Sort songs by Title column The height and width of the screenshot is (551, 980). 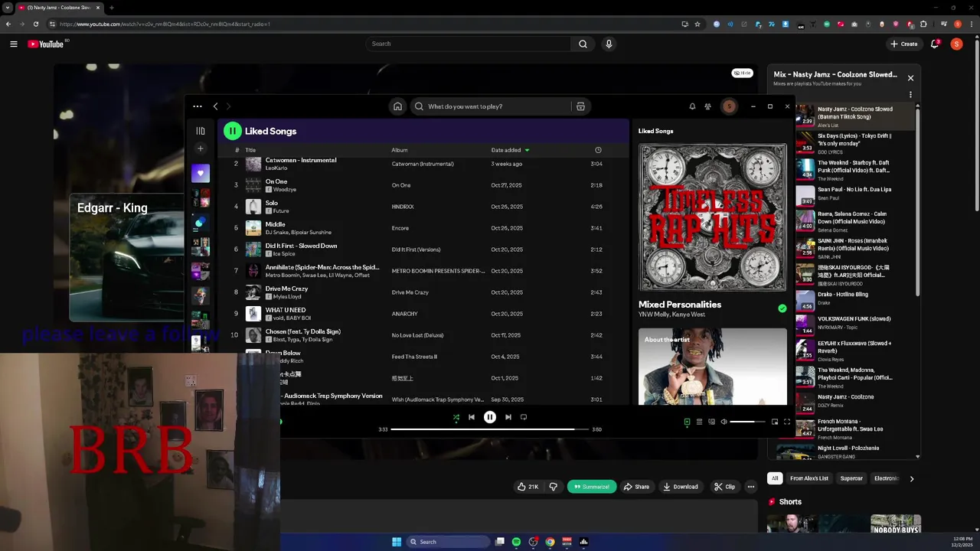pos(250,150)
